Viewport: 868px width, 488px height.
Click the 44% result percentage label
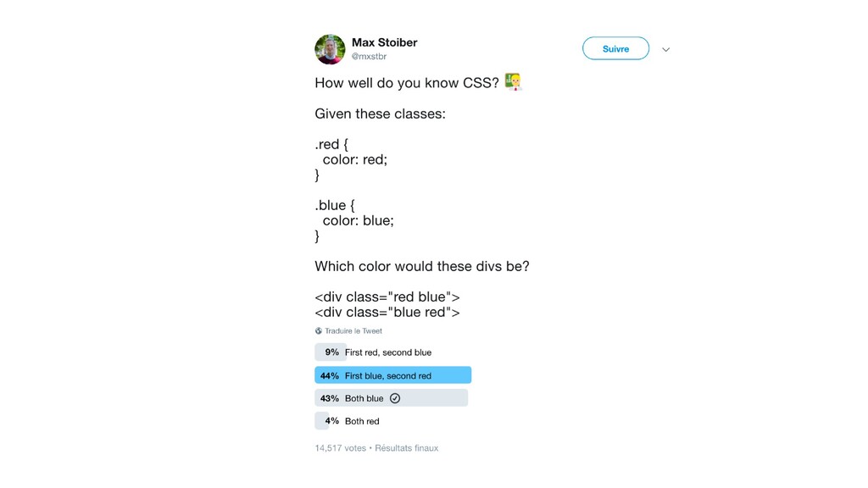(330, 375)
